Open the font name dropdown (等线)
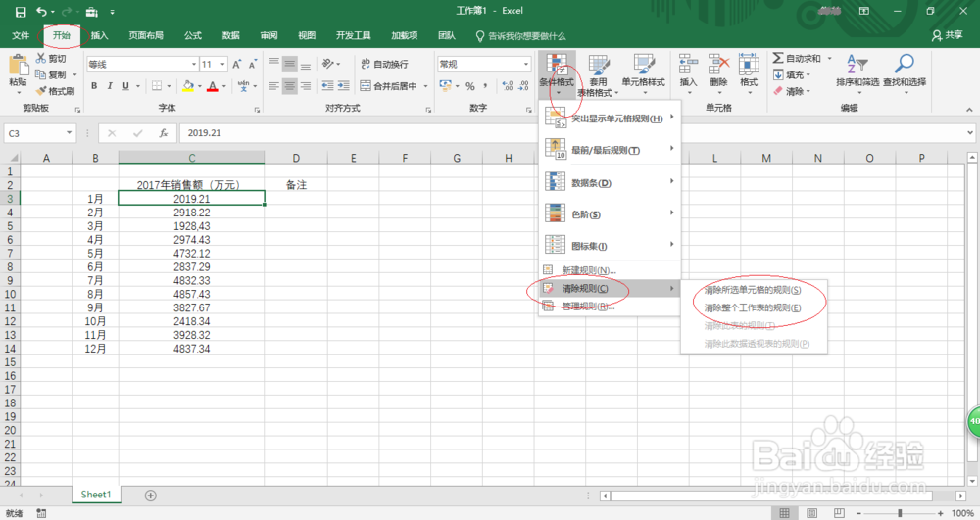980x520 pixels. point(194,65)
